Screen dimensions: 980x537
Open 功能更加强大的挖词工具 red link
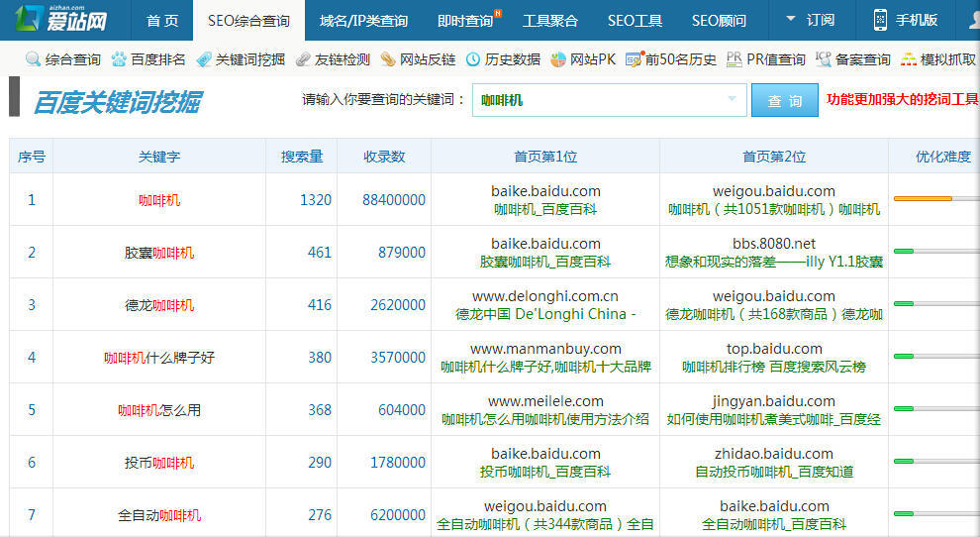click(x=903, y=99)
